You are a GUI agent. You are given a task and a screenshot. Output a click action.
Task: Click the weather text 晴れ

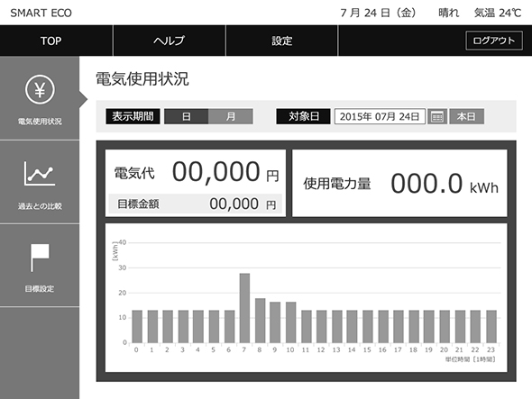448,13
